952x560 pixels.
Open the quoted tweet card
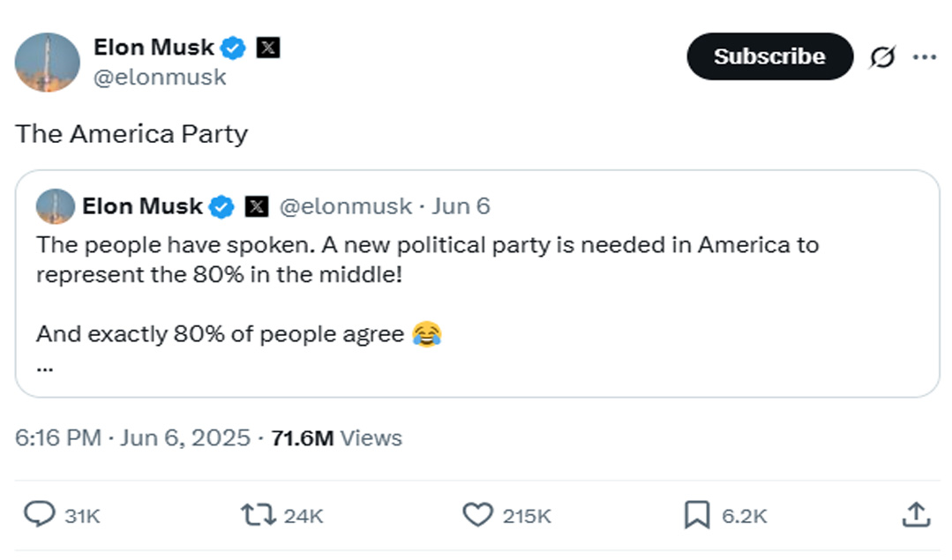tap(477, 283)
